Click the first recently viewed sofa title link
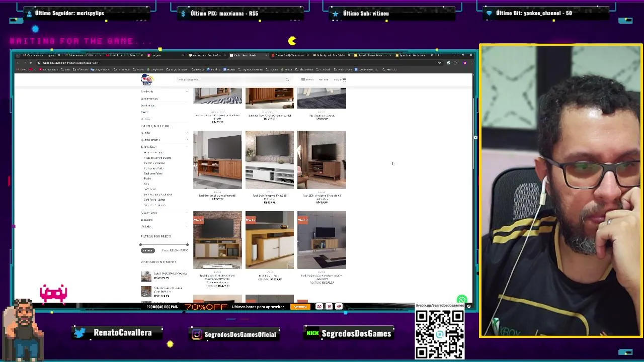The width and height of the screenshot is (644, 362). 171,274
